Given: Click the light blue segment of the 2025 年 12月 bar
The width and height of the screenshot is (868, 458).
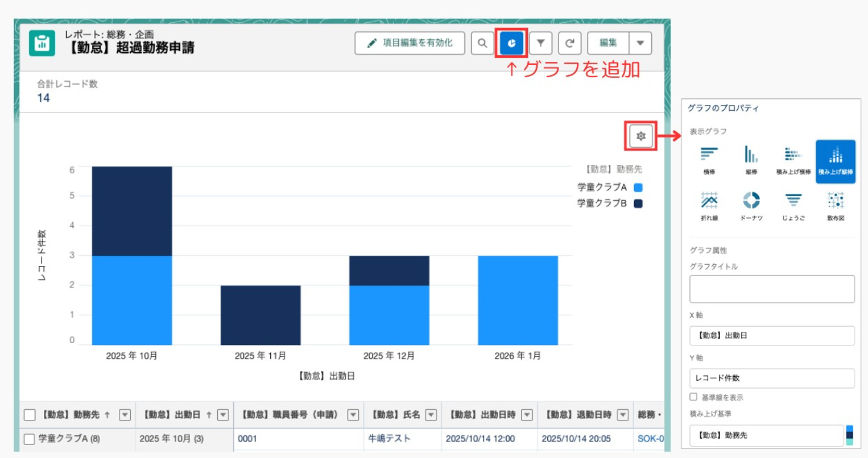Looking at the screenshot, I should click(389, 315).
